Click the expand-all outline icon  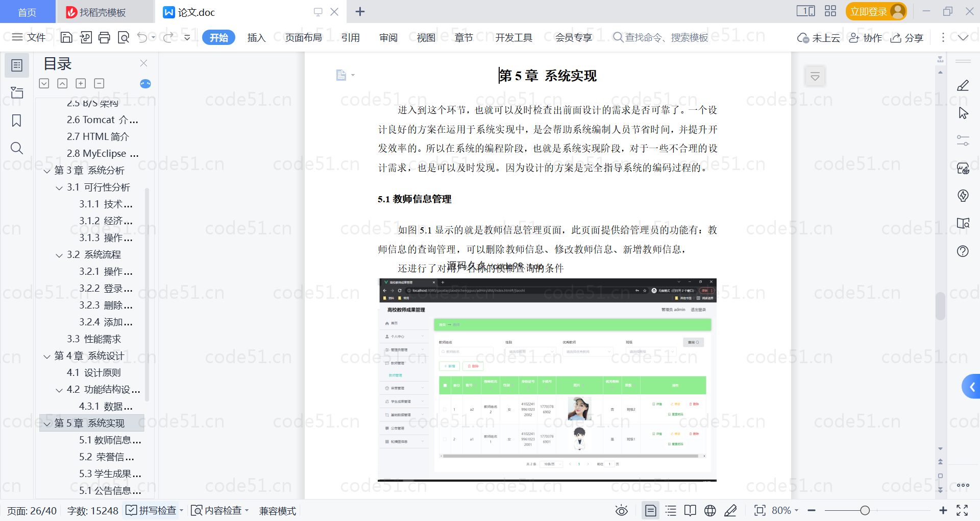point(44,83)
